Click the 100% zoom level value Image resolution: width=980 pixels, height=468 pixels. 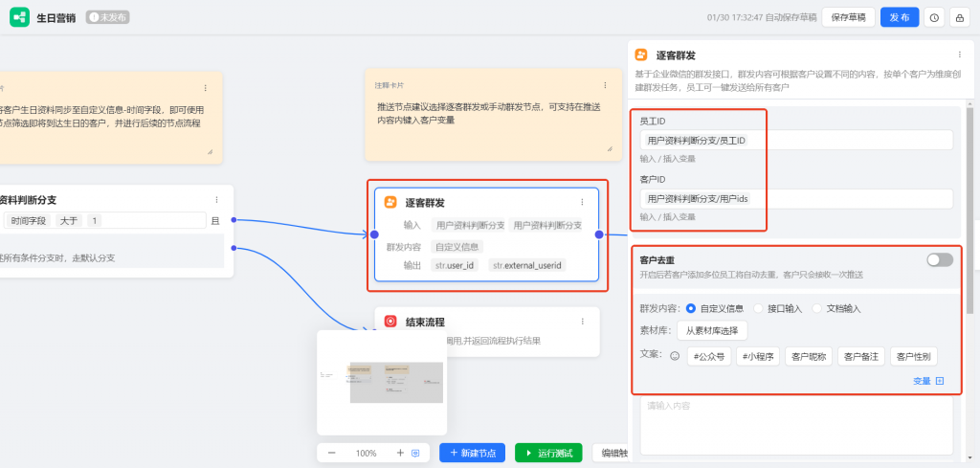click(366, 453)
